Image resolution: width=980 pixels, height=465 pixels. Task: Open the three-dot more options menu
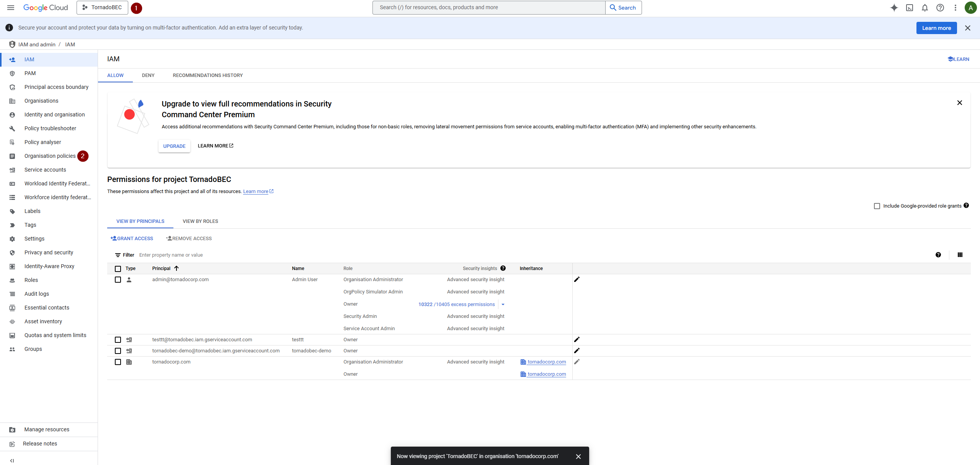point(955,8)
